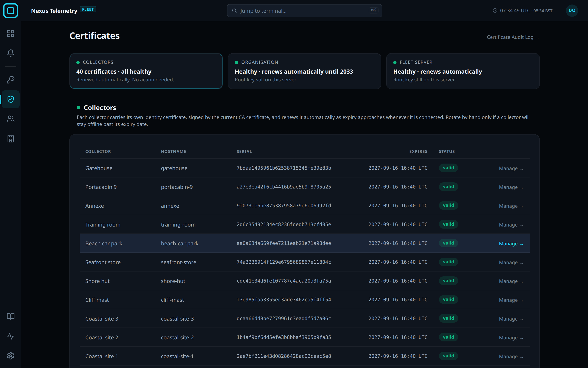The image size is (588, 368).
Task: Click the COLLECTOR column header
Action: 98,151
